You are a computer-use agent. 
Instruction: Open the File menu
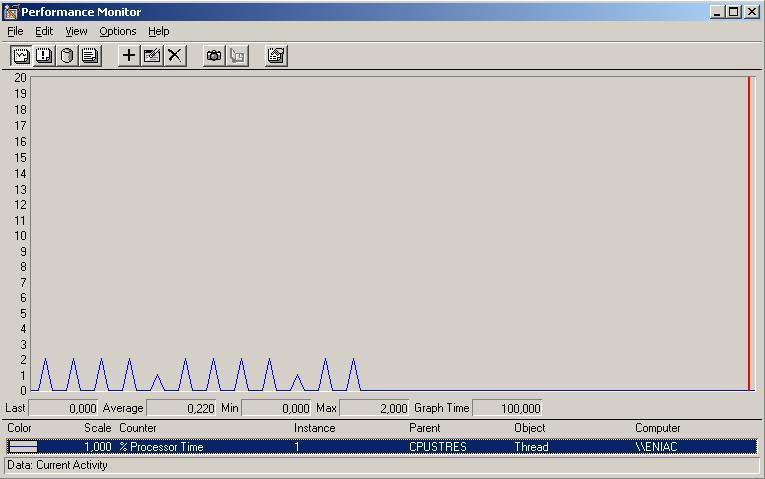coord(15,31)
